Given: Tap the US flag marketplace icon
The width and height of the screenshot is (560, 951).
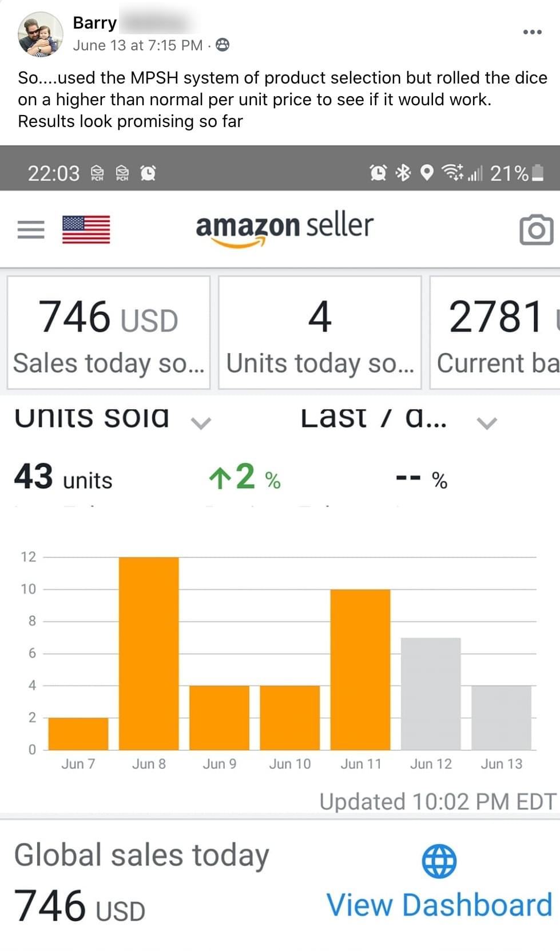Looking at the screenshot, I should tap(86, 229).
